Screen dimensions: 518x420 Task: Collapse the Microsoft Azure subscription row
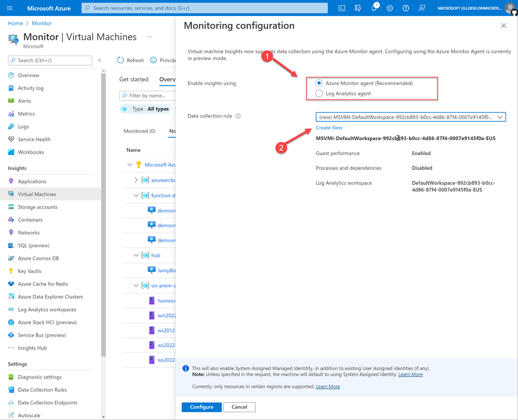130,164
